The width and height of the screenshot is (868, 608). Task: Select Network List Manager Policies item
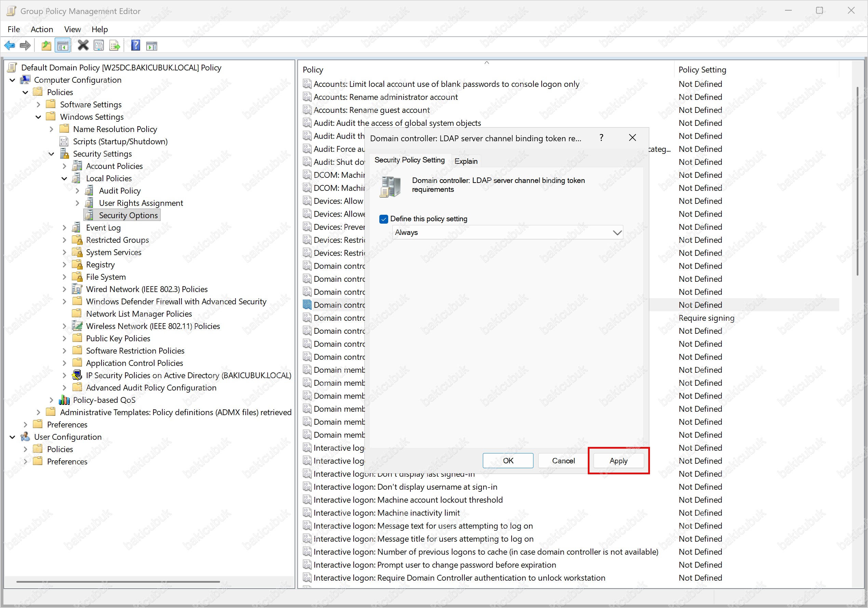coord(139,314)
